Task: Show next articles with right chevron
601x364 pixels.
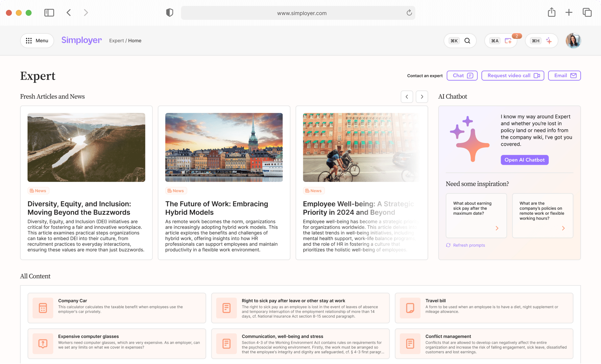Action: [422, 97]
